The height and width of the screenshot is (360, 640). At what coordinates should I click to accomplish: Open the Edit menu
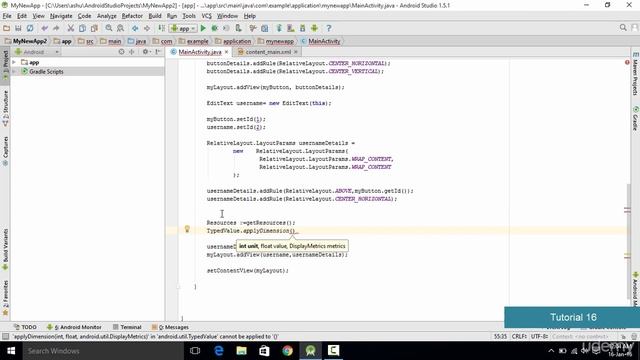pos(22,16)
